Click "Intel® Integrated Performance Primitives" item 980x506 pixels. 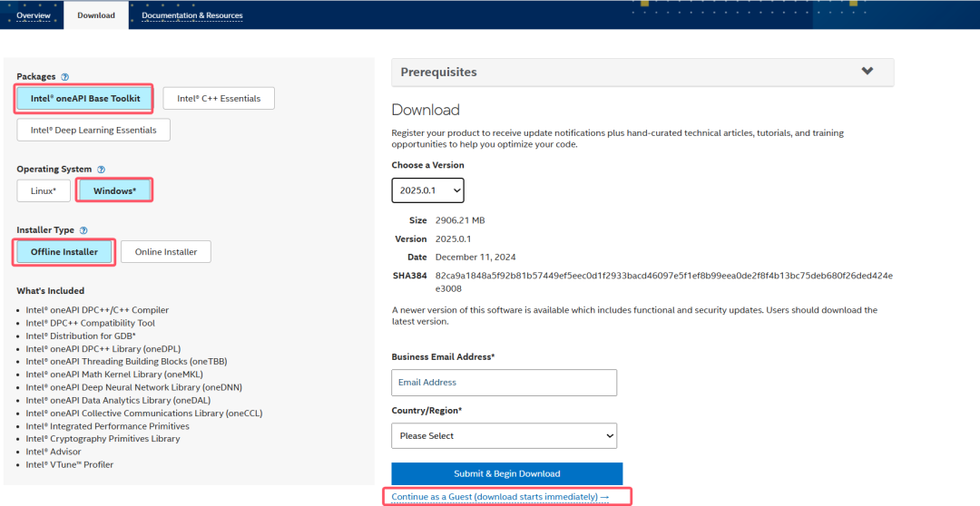tap(107, 426)
